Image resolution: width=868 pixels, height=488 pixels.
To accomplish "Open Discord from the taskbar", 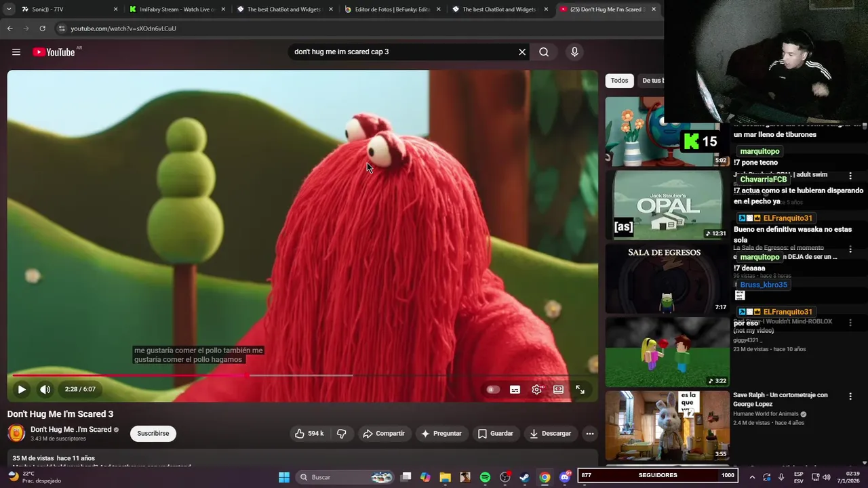I will (565, 477).
